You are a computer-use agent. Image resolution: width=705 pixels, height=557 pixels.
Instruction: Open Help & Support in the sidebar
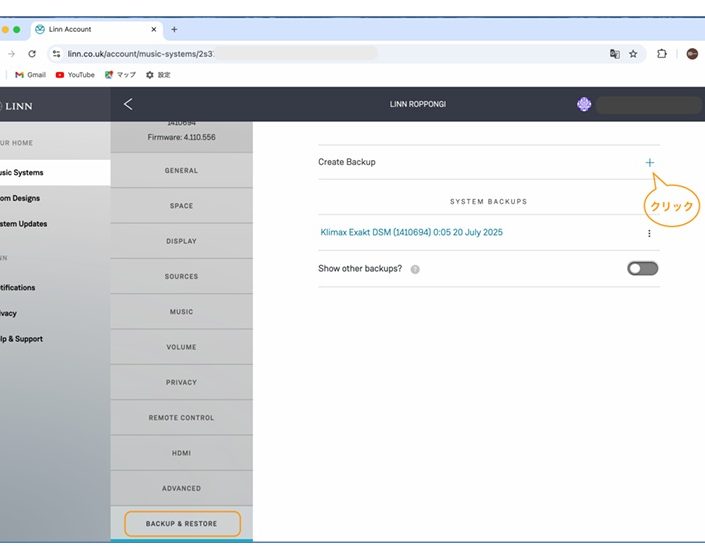[21, 339]
